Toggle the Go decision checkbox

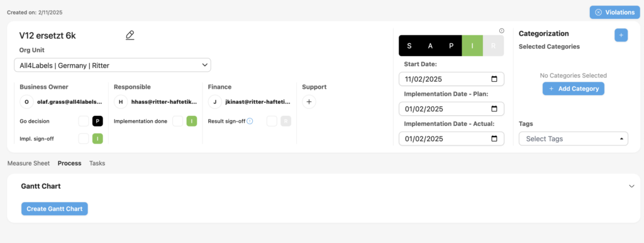(84, 121)
